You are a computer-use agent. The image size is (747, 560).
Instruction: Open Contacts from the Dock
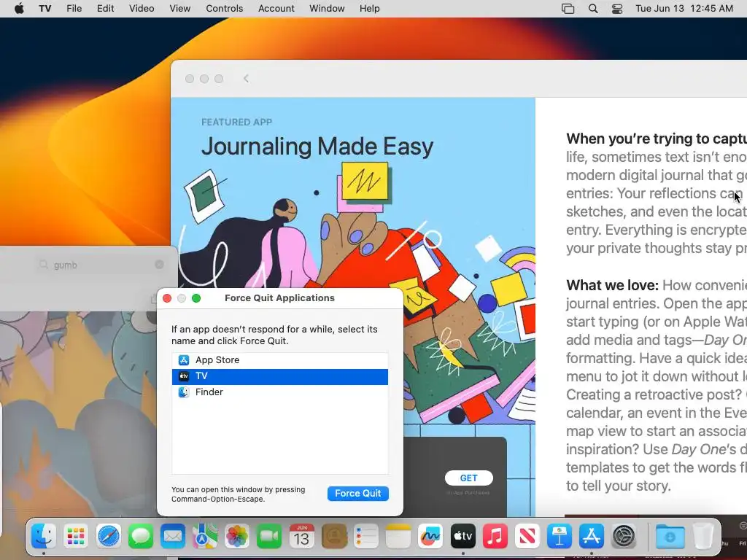[x=334, y=537]
